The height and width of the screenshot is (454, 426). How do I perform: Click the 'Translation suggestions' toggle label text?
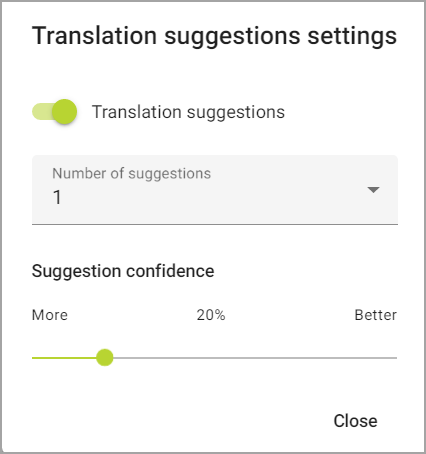[x=188, y=112]
